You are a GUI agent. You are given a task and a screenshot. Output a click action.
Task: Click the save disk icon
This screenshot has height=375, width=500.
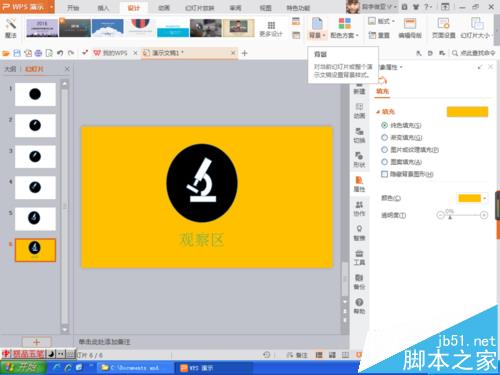pos(17,53)
